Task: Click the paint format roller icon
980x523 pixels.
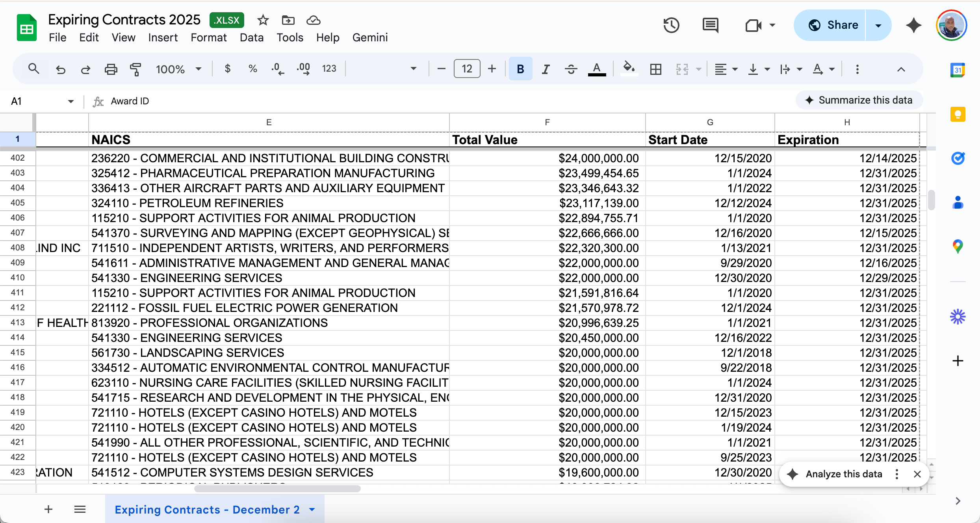Action: tap(135, 69)
